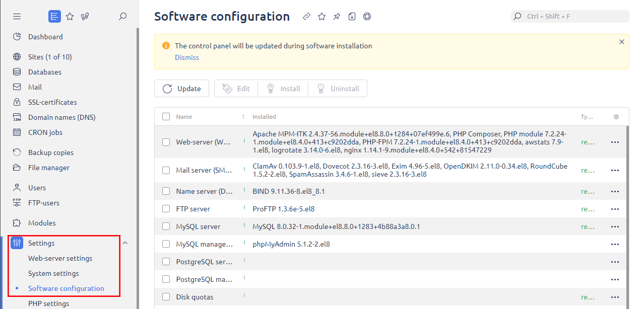Viewport: 644px width, 309px height.
Task: Click the hamburger menu icon in sidebar
Action: point(17,17)
